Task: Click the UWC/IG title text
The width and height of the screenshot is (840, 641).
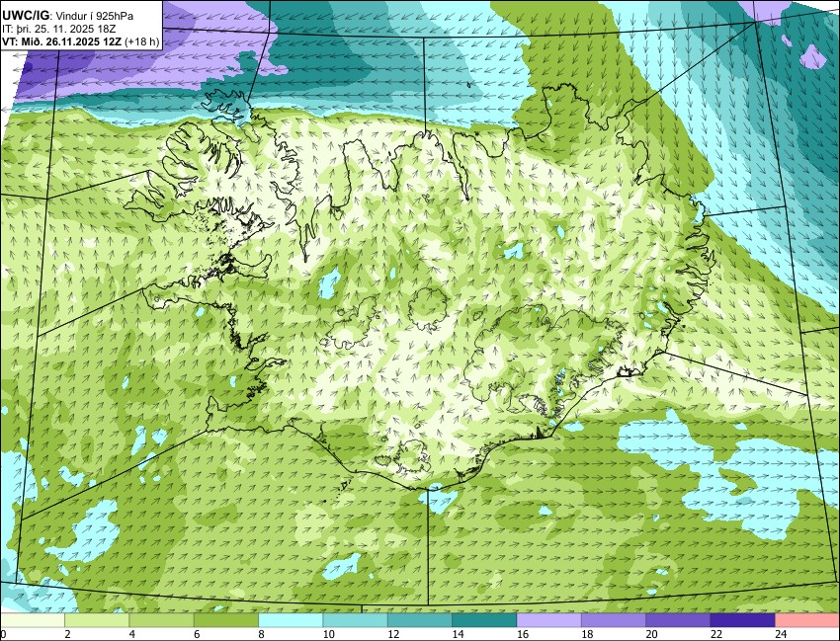Action: tap(25, 16)
